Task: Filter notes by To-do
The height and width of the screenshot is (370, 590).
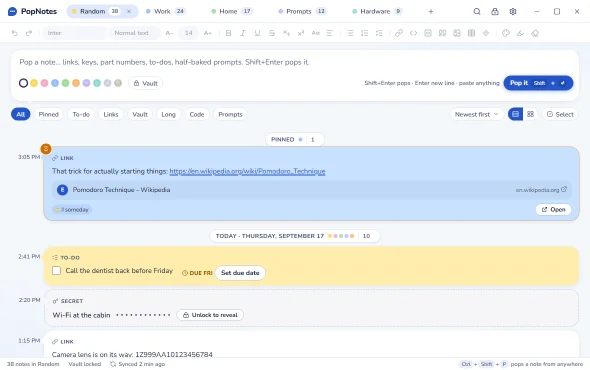Action: (81, 114)
